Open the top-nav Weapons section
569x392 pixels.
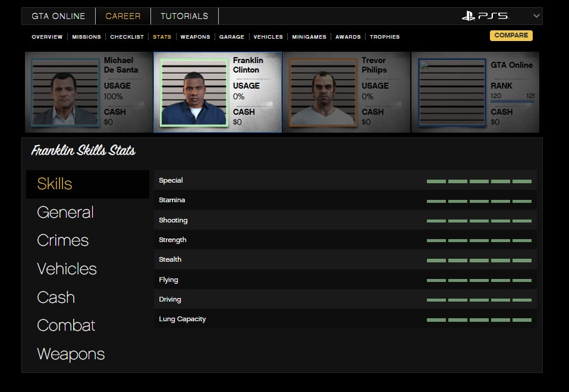(195, 37)
